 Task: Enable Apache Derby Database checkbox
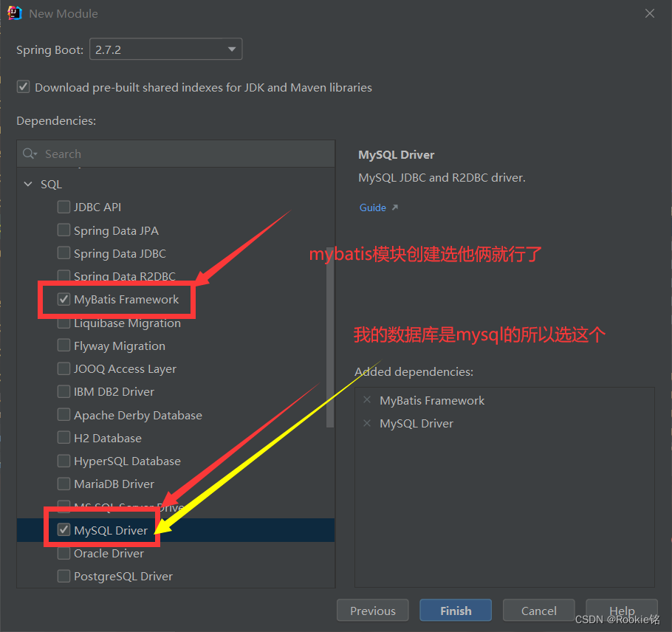(64, 415)
